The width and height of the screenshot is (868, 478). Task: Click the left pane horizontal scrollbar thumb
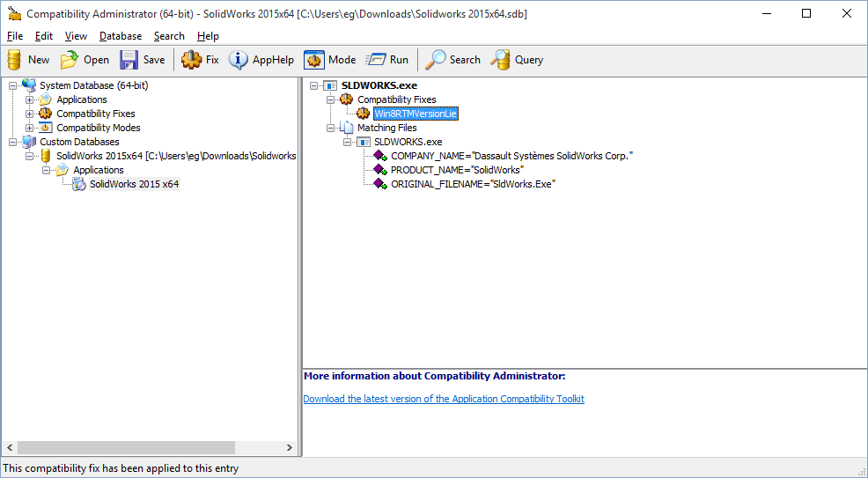(126, 447)
